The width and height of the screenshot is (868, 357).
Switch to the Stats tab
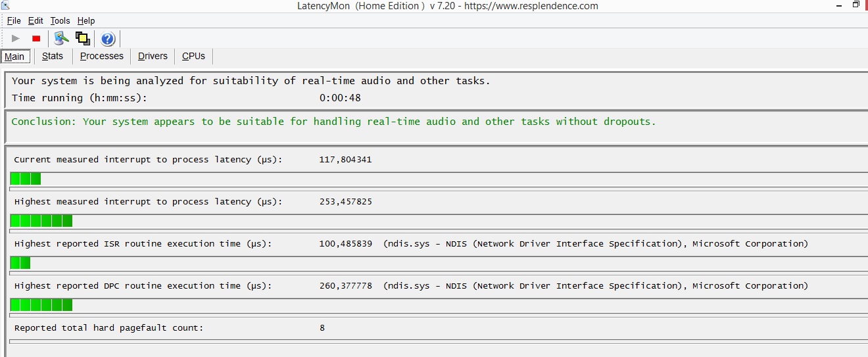(53, 56)
